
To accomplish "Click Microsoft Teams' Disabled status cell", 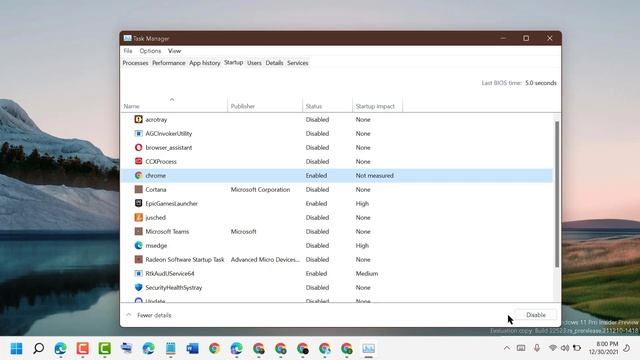I will coord(317,231).
